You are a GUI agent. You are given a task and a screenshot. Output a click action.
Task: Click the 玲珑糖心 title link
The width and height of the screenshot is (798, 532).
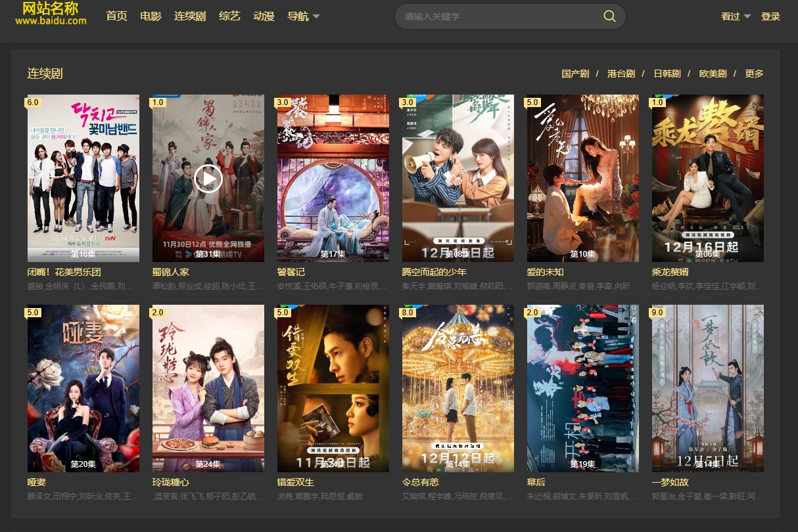pos(171,482)
